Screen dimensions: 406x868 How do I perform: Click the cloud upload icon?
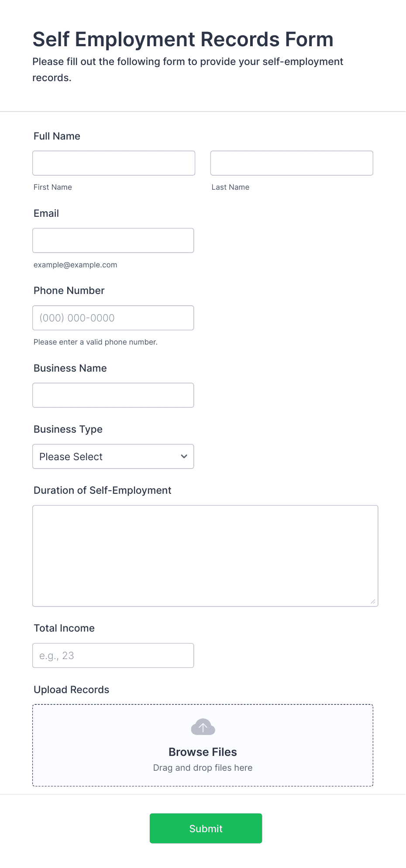203,727
